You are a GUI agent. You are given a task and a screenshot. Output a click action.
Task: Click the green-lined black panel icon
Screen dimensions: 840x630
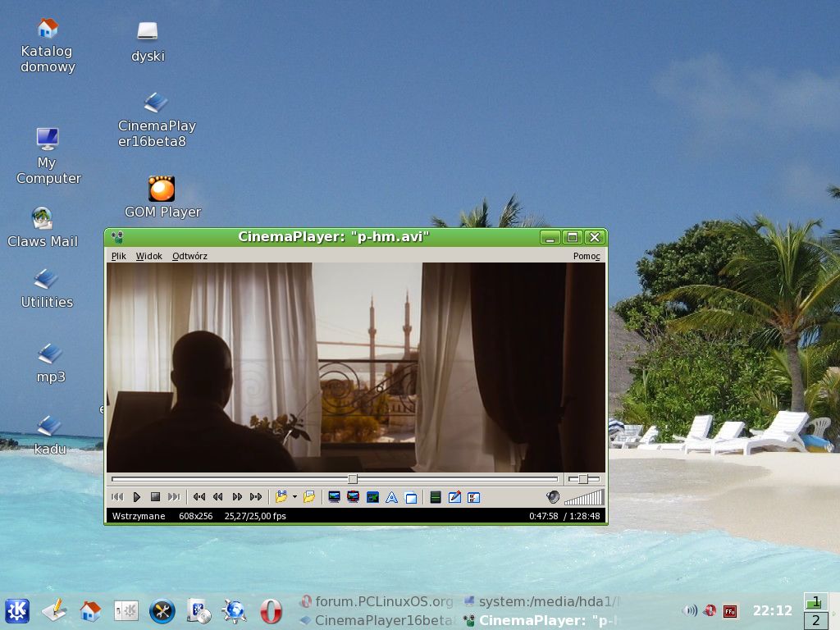(436, 497)
